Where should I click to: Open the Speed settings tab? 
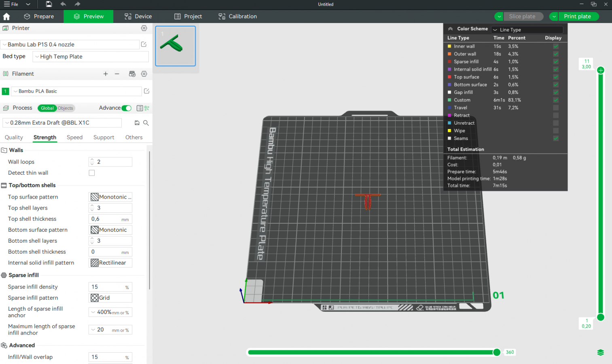74,138
